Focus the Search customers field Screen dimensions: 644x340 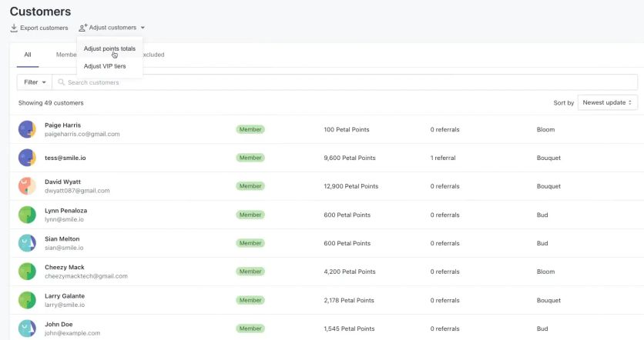pyautogui.click(x=344, y=82)
